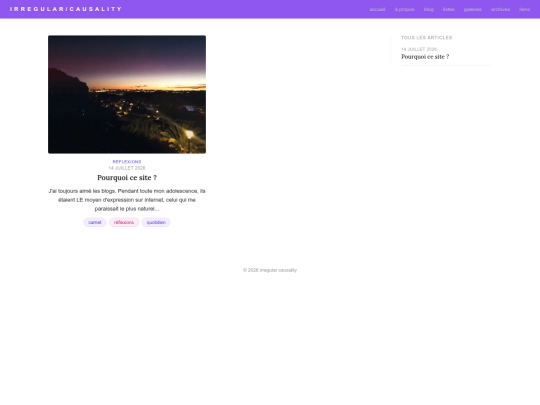Open the article title Pourquoi ce site ?
This screenshot has height=405, width=540.
[127, 178]
